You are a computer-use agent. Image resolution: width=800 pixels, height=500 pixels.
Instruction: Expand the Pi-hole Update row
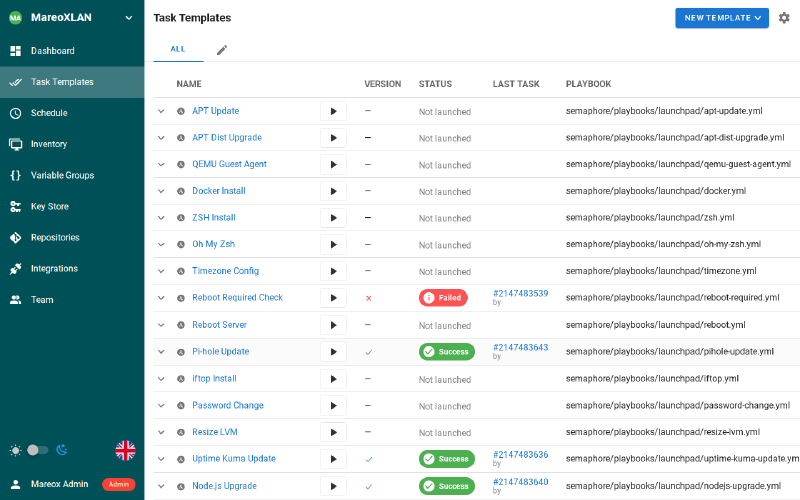click(x=161, y=352)
